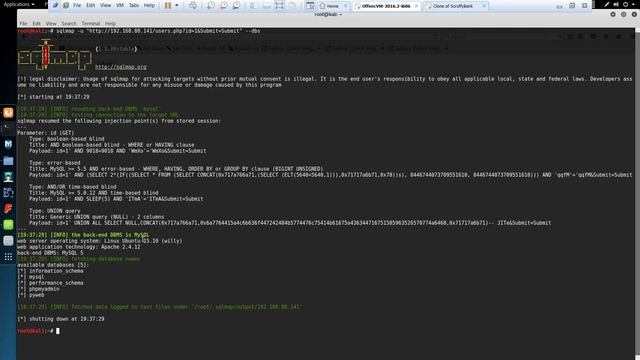Click 'information_schema' in the database list
This screenshot has width=640, height=360.
(56, 271)
